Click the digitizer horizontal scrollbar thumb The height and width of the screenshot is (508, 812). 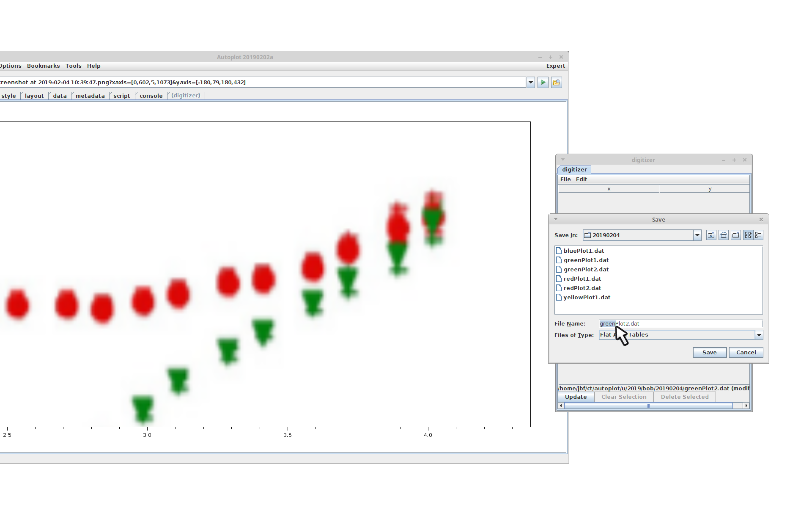click(x=648, y=406)
